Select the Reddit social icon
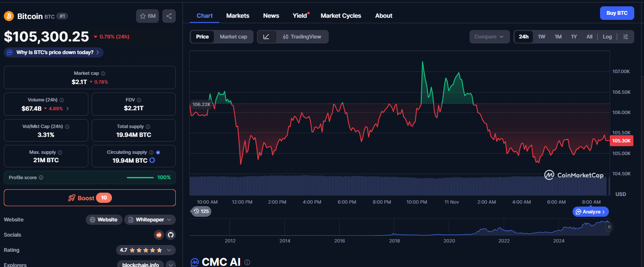 pos(158,235)
